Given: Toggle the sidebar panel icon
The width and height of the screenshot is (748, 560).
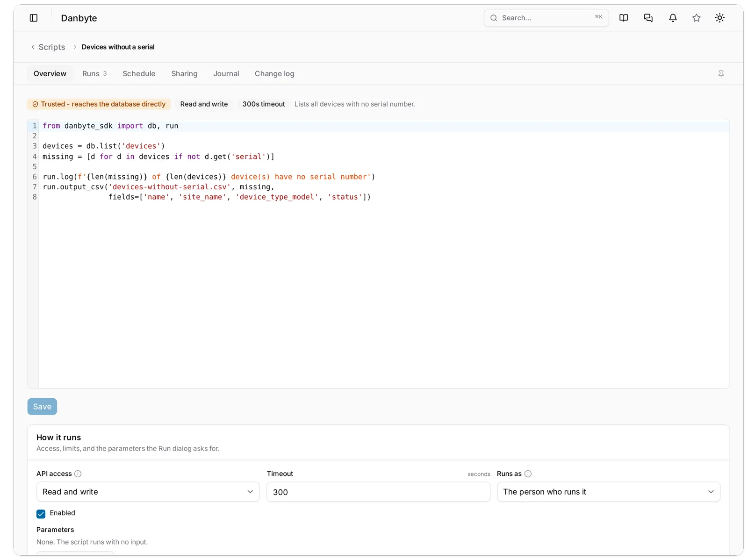Looking at the screenshot, I should pyautogui.click(x=34, y=18).
